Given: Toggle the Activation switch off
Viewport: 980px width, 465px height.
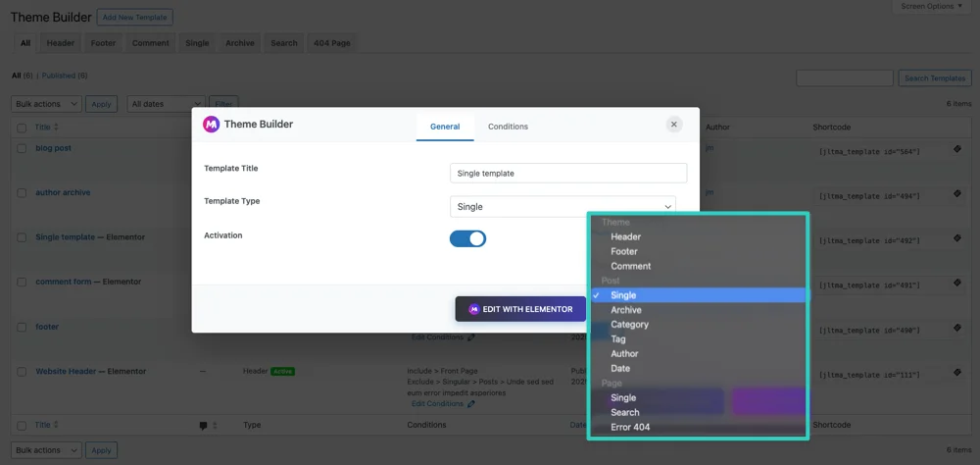Looking at the screenshot, I should tap(467, 238).
